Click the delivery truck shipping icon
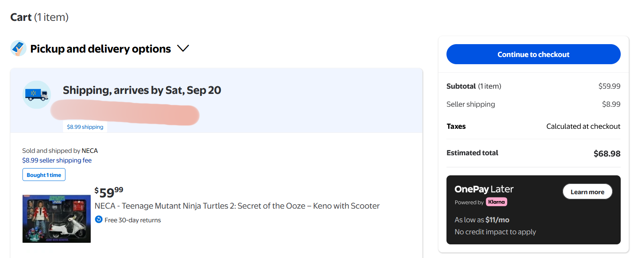Image resolution: width=644 pixels, height=258 pixels. point(37,95)
